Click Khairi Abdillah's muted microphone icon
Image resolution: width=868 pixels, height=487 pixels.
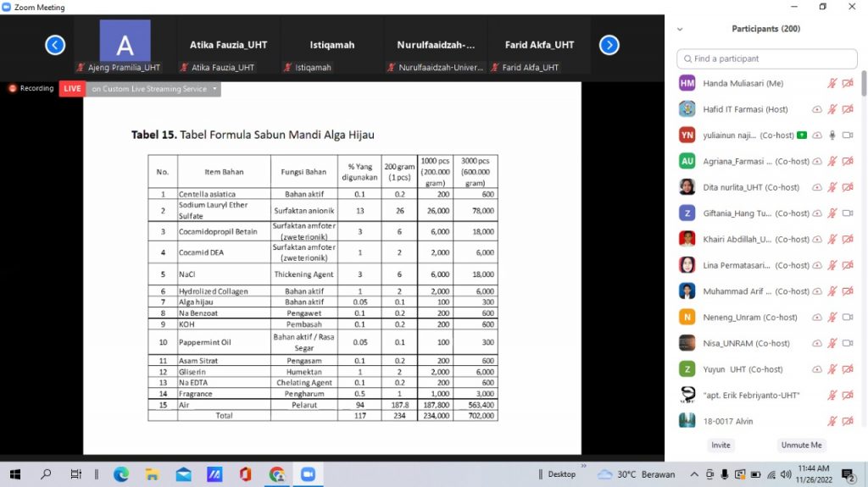click(832, 239)
